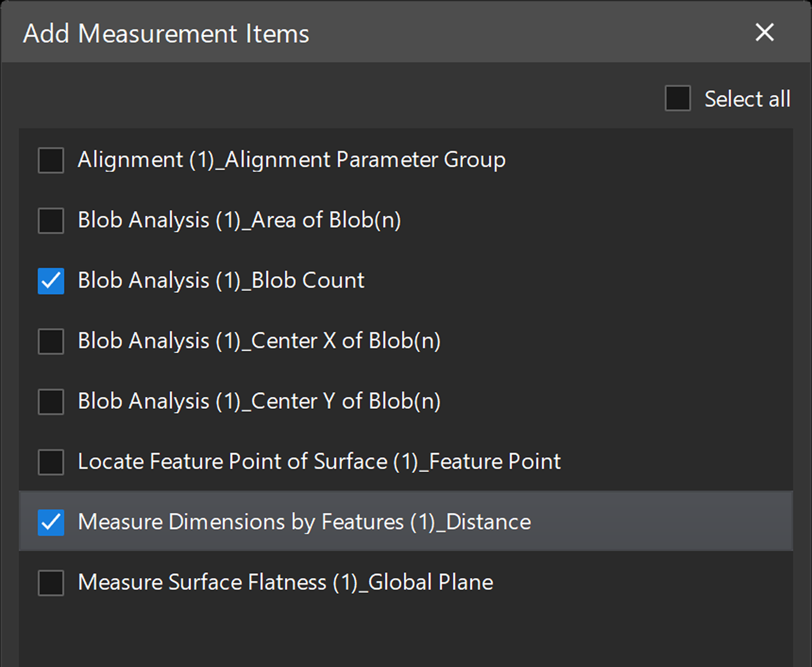The width and height of the screenshot is (812, 667).
Task: Select the Blob Count row
Action: pyautogui.click(x=221, y=281)
